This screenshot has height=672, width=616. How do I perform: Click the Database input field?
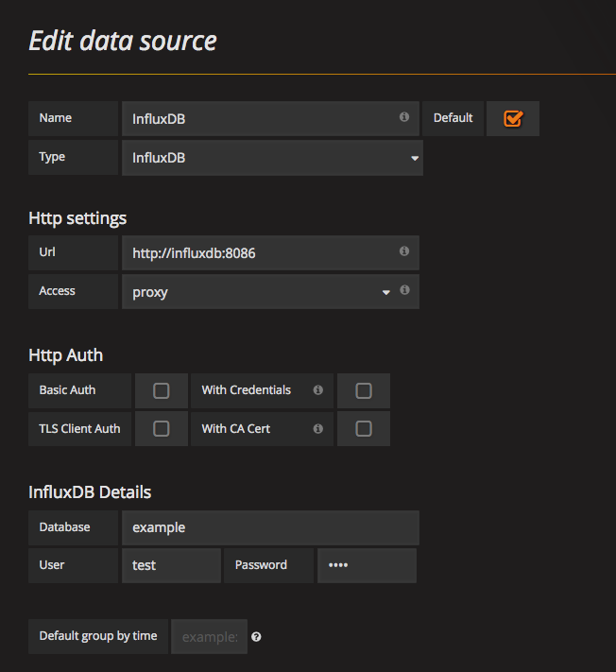pos(270,527)
